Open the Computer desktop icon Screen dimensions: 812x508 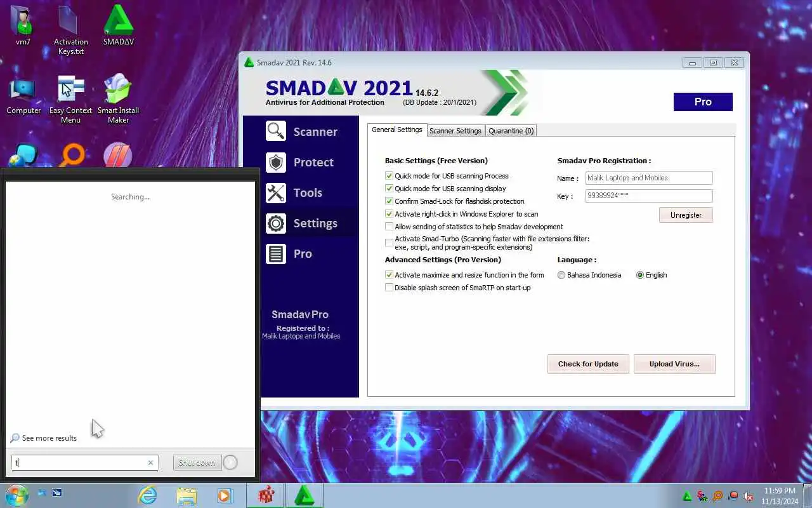point(23,95)
